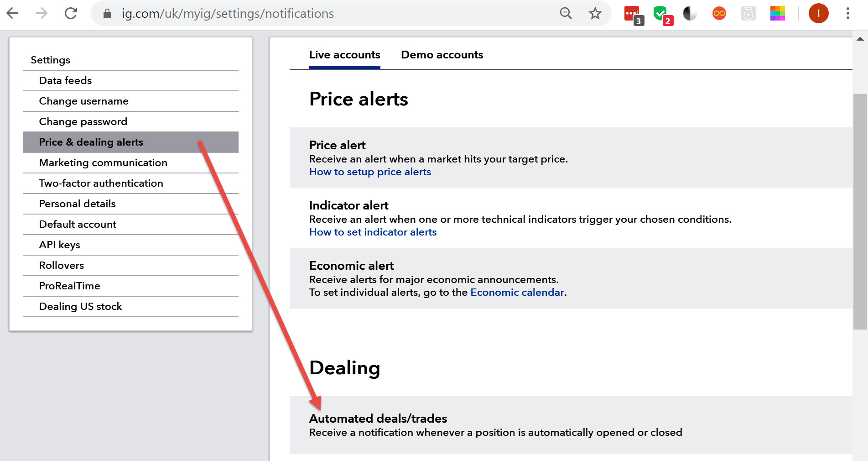
Task: Open the Economic calendar link
Action: (x=517, y=293)
